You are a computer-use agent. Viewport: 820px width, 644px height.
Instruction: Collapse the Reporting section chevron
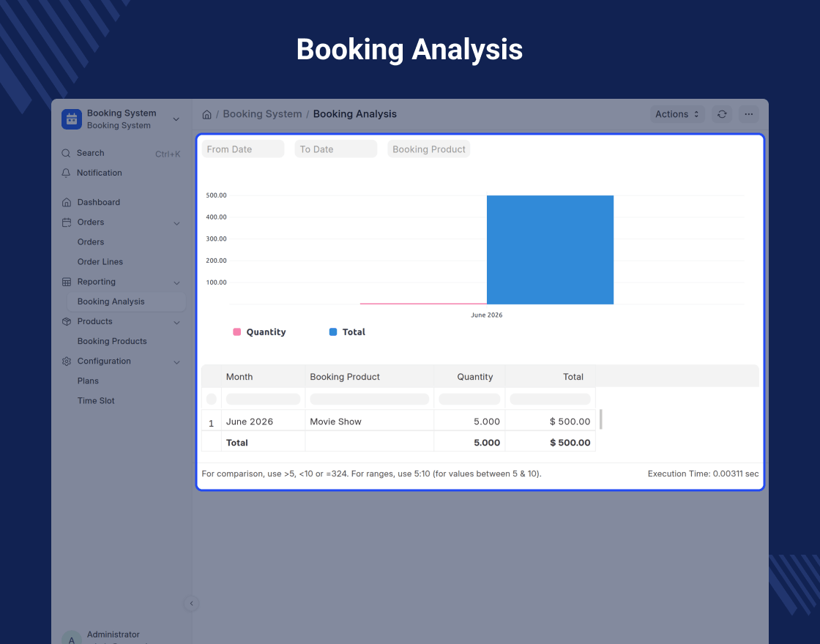[176, 282]
